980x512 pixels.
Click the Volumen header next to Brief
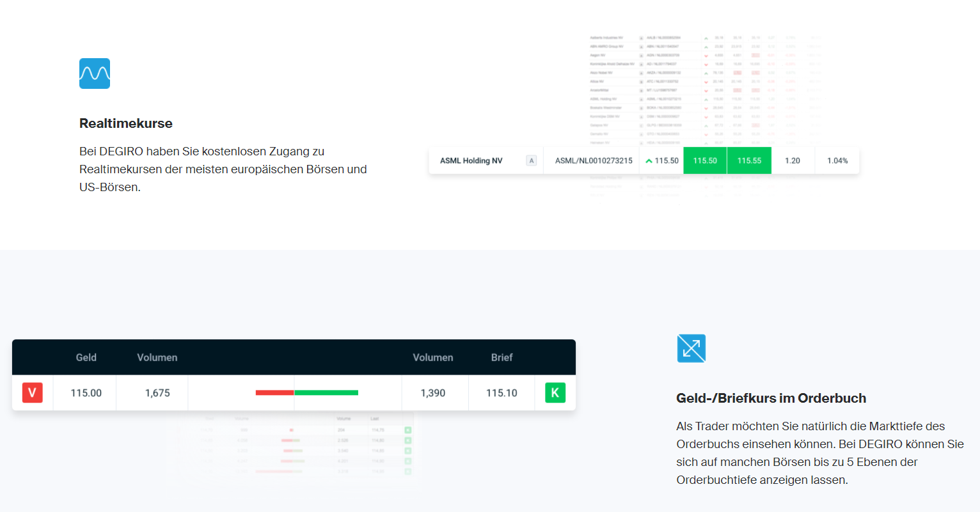(x=433, y=357)
